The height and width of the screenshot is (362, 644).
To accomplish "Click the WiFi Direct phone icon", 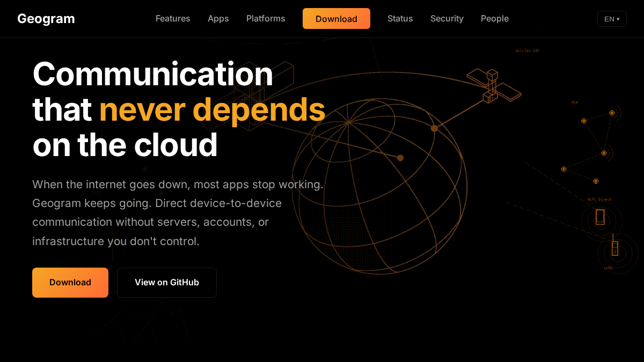I will 600,217.
